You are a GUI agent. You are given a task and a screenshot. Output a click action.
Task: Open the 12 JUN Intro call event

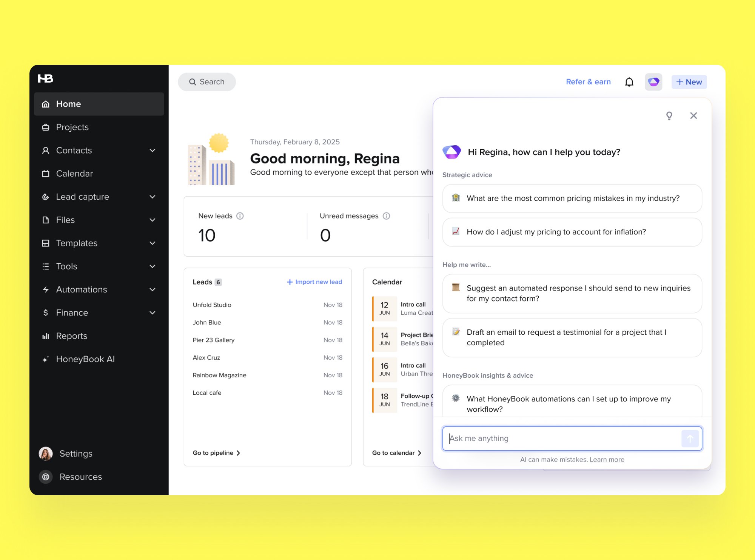pos(402,309)
